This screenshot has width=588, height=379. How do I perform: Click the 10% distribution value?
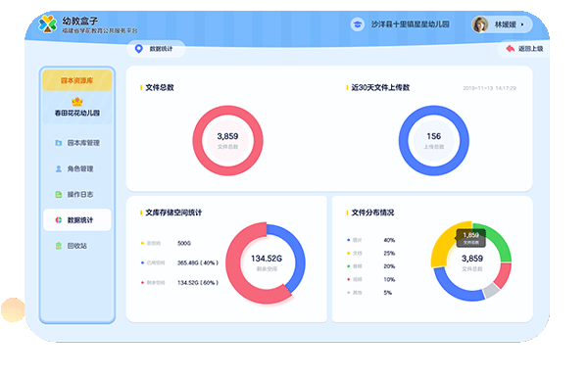click(389, 279)
